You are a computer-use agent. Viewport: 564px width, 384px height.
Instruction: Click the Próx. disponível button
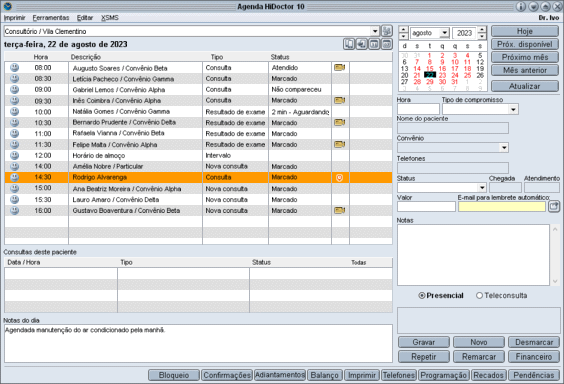(x=525, y=44)
